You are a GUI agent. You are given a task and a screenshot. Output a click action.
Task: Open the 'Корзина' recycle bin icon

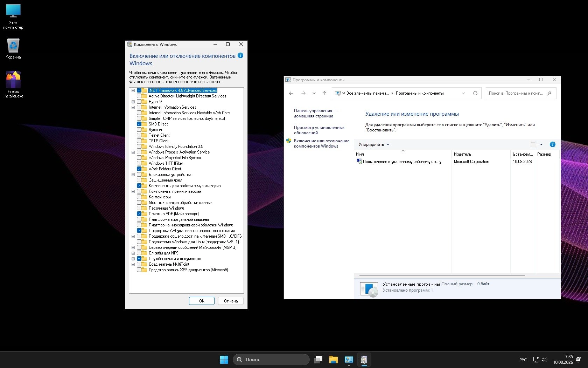click(x=13, y=48)
